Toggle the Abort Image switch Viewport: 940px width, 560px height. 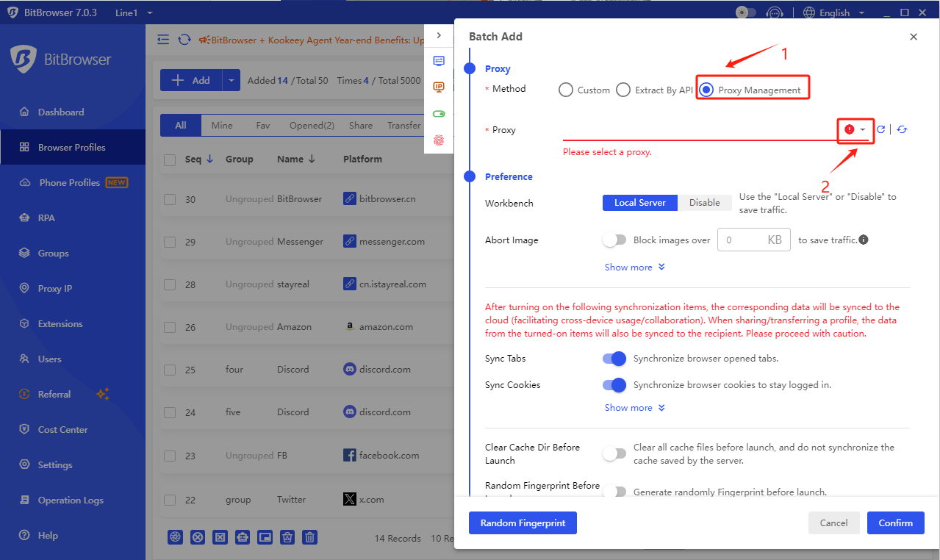614,240
